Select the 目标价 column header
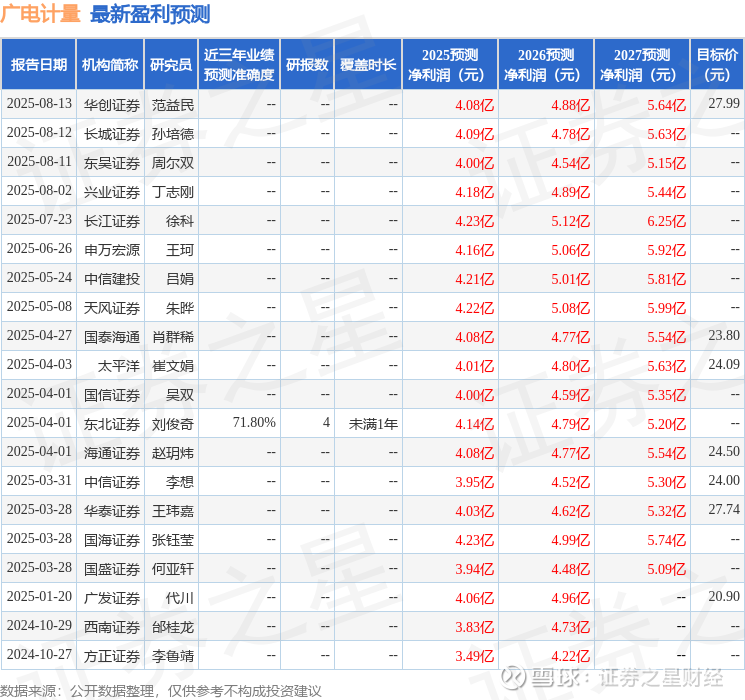745x700 pixels. [717, 65]
